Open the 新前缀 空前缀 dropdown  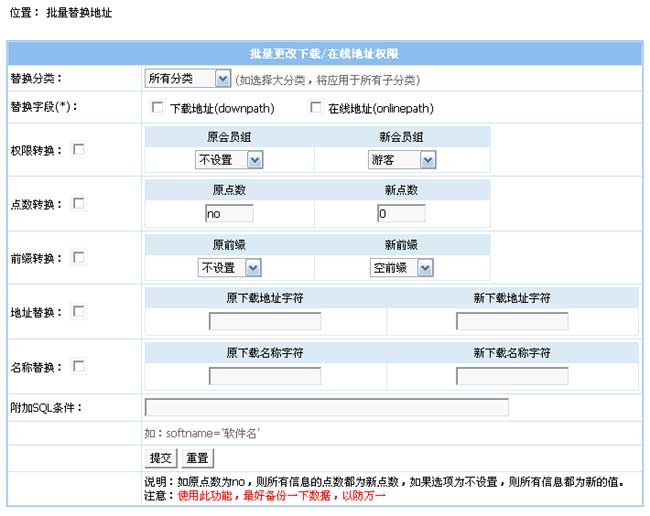tap(401, 267)
